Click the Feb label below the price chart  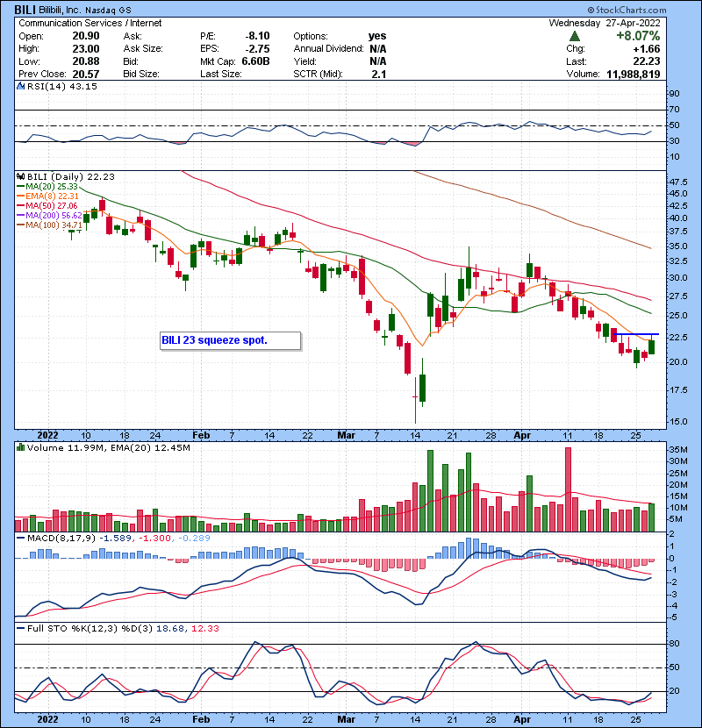pyautogui.click(x=201, y=436)
